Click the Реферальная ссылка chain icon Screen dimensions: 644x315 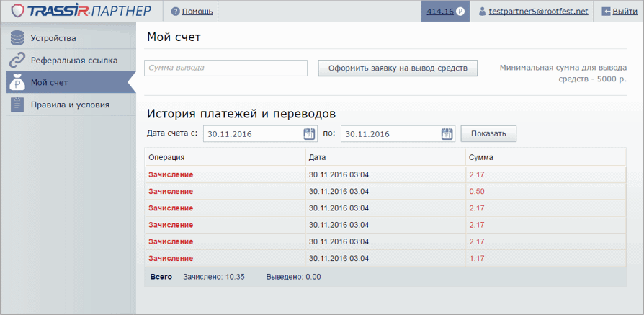[x=17, y=61]
